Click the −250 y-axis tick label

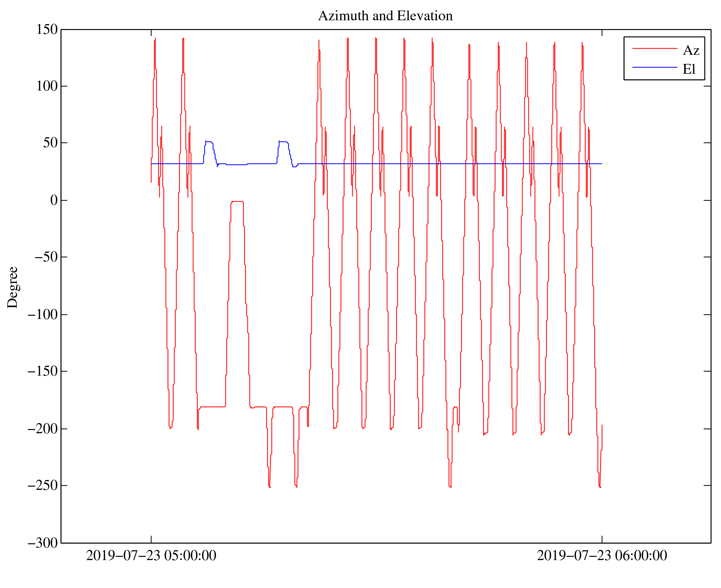42,486
